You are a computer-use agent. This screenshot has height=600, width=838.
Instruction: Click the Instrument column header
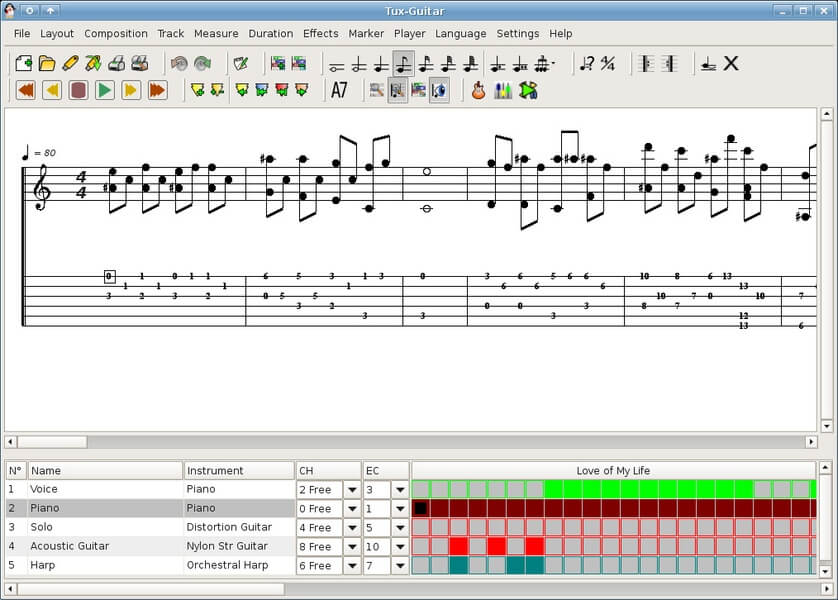click(238, 470)
